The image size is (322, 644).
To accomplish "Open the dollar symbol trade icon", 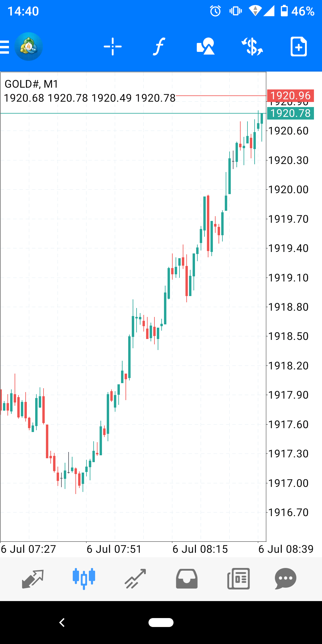I will (x=252, y=47).
